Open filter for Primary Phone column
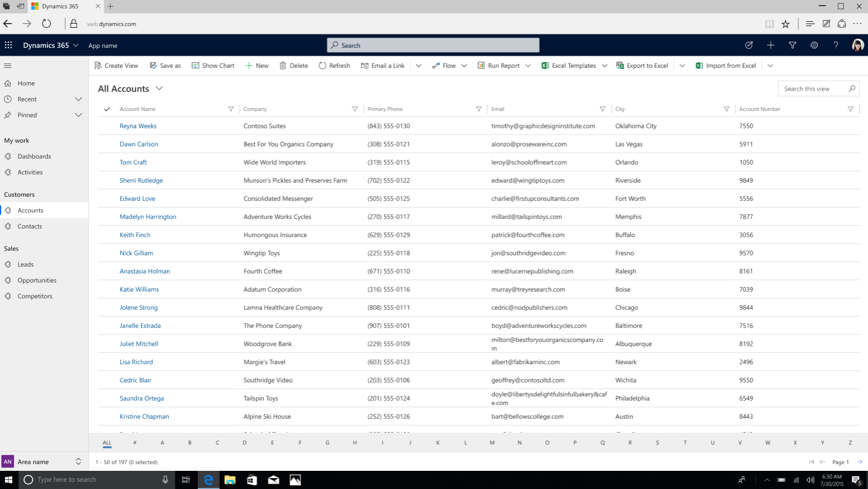The width and height of the screenshot is (868, 489). [x=479, y=109]
